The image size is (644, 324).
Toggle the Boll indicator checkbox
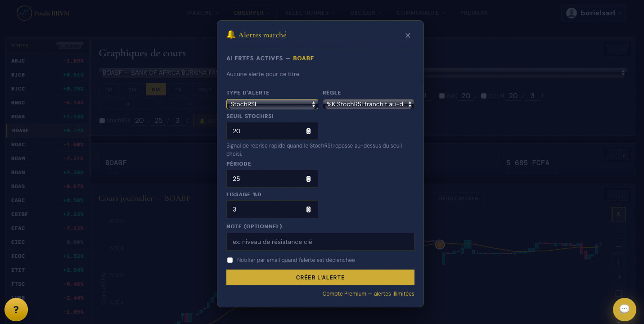pyautogui.click(x=442, y=96)
